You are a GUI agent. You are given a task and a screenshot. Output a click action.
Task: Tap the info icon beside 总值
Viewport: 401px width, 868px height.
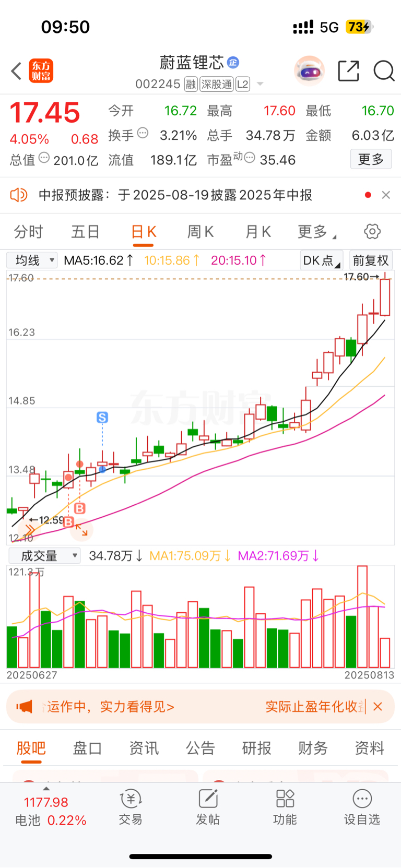pos(44,157)
